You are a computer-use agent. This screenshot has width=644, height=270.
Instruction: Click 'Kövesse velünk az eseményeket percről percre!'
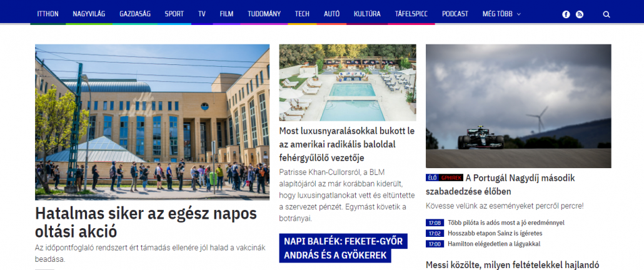505,206
